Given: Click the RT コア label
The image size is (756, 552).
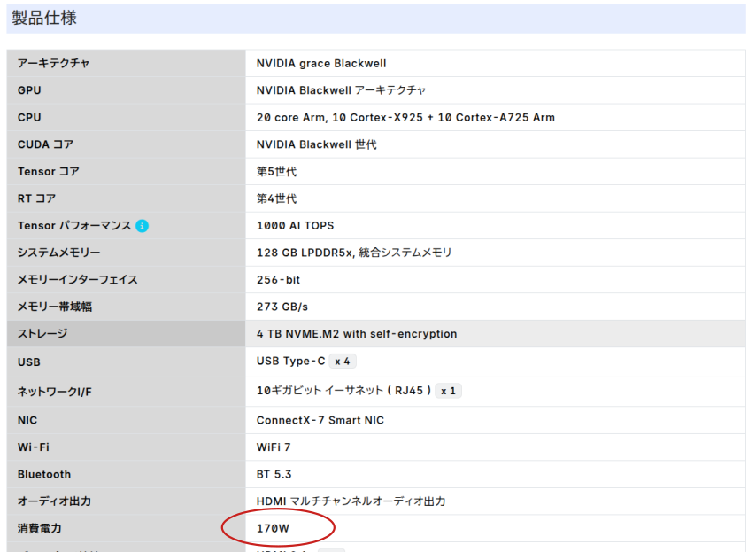Looking at the screenshot, I should 36,198.
